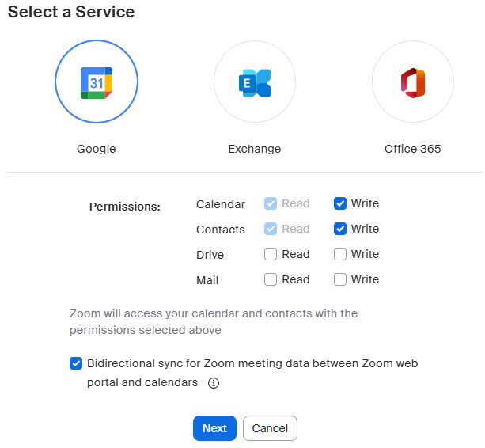
Task: Click the 'Permissions:' label
Action: pos(125,207)
